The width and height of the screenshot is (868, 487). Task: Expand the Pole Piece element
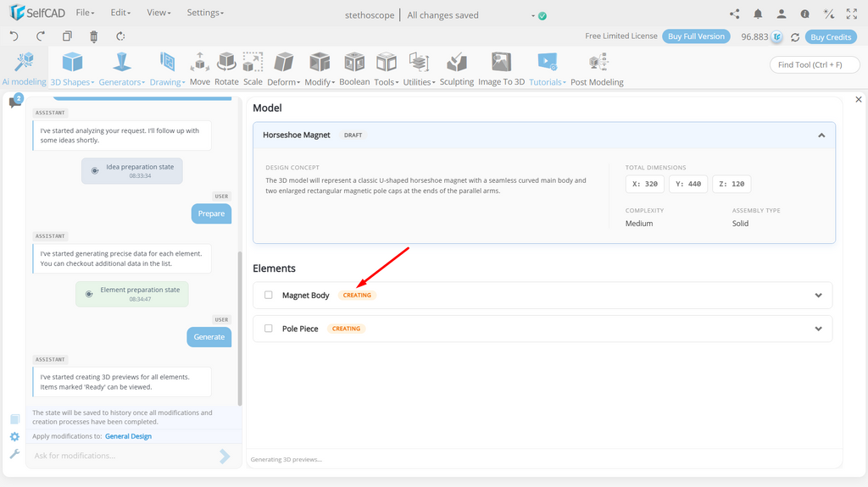(x=818, y=329)
